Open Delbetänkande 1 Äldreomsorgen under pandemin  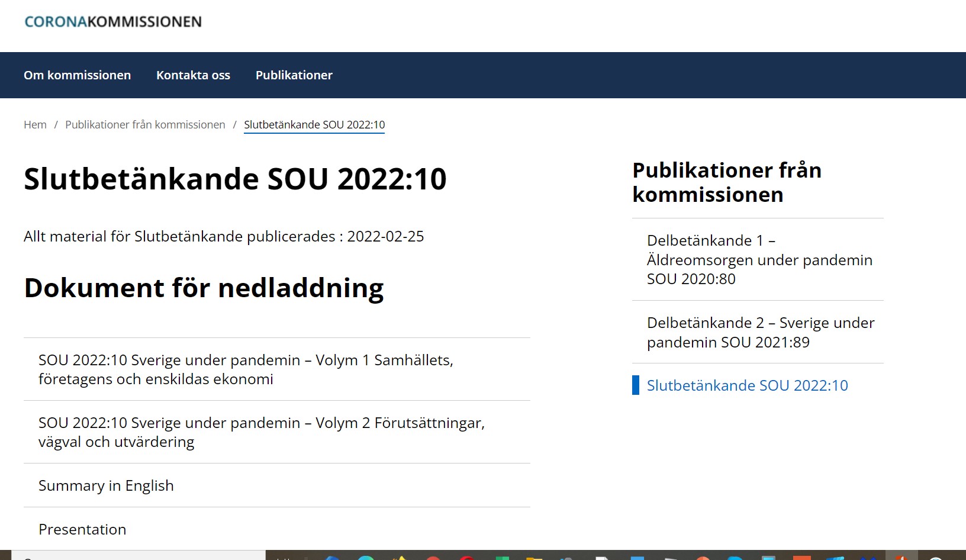[759, 259]
